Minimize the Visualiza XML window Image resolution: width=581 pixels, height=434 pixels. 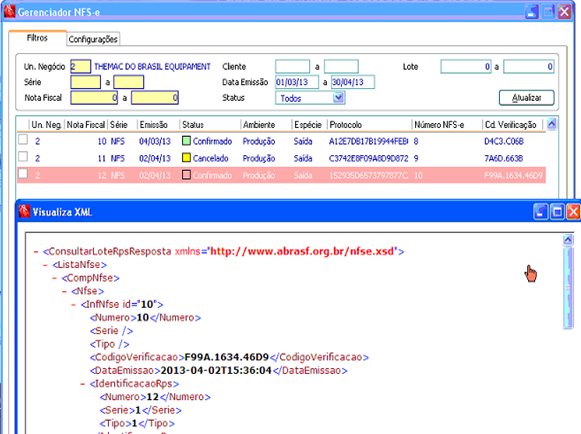[541, 212]
